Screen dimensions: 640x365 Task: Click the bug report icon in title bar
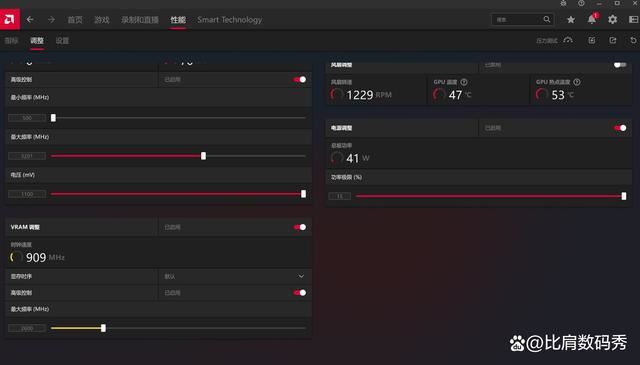[563, 3]
